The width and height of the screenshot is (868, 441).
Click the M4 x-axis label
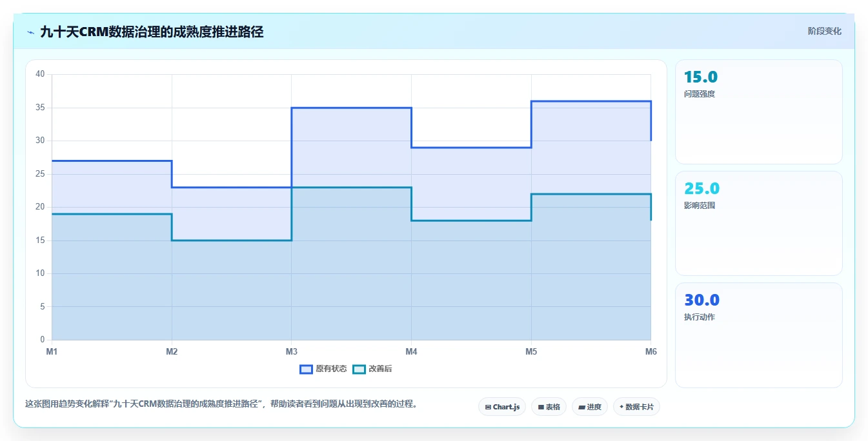click(411, 351)
